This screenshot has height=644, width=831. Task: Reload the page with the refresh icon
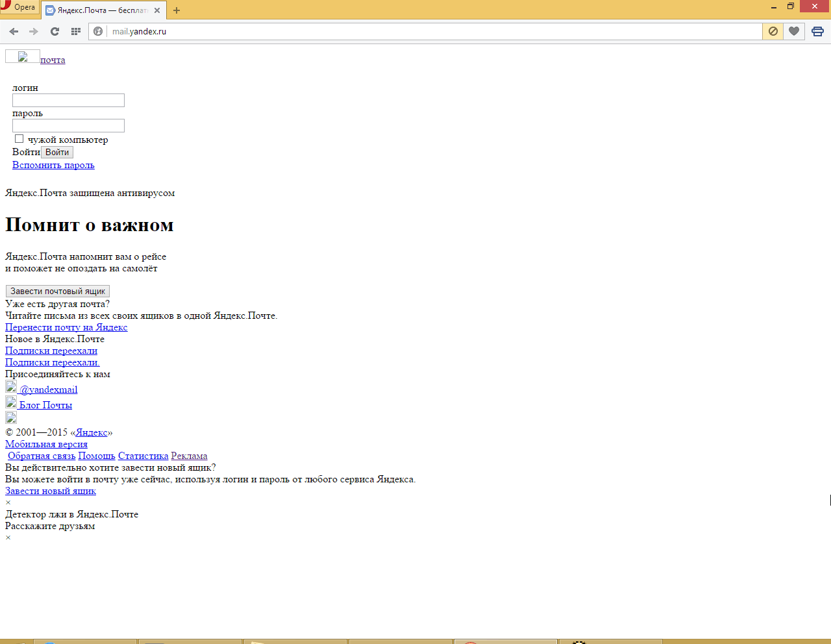[55, 31]
